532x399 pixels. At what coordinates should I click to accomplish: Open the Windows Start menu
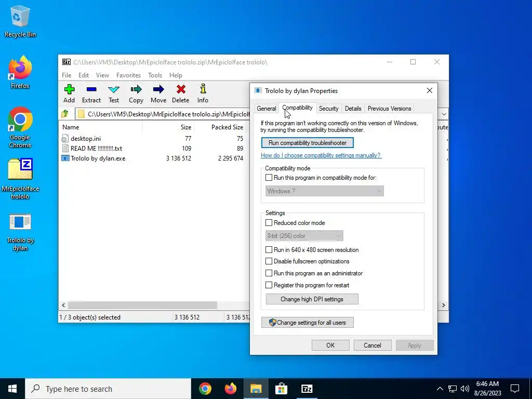[12, 389]
